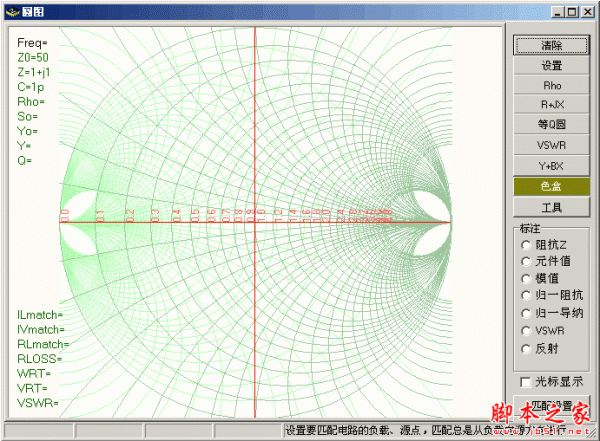Click the VRT= label
The height and width of the screenshot is (441, 600).
click(x=32, y=389)
